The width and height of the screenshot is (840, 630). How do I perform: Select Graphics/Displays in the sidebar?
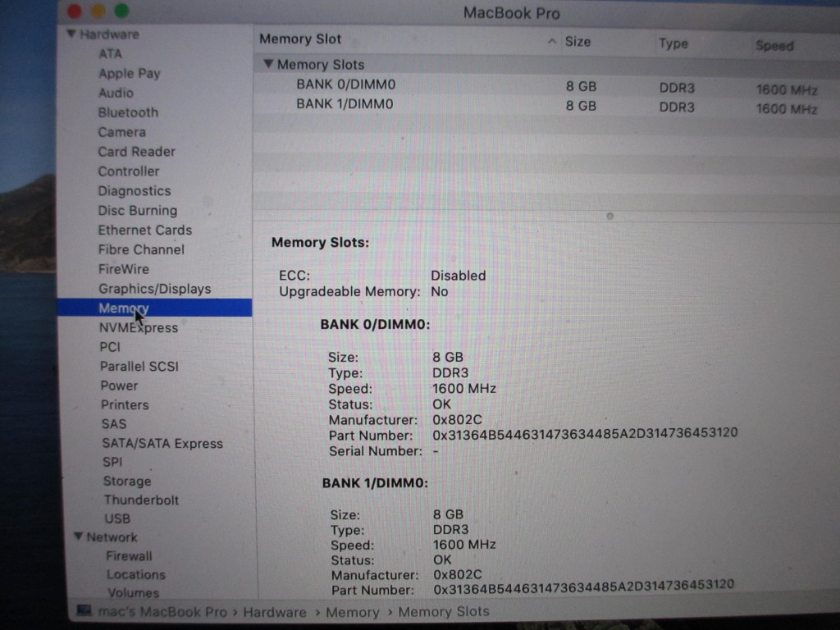click(x=155, y=290)
